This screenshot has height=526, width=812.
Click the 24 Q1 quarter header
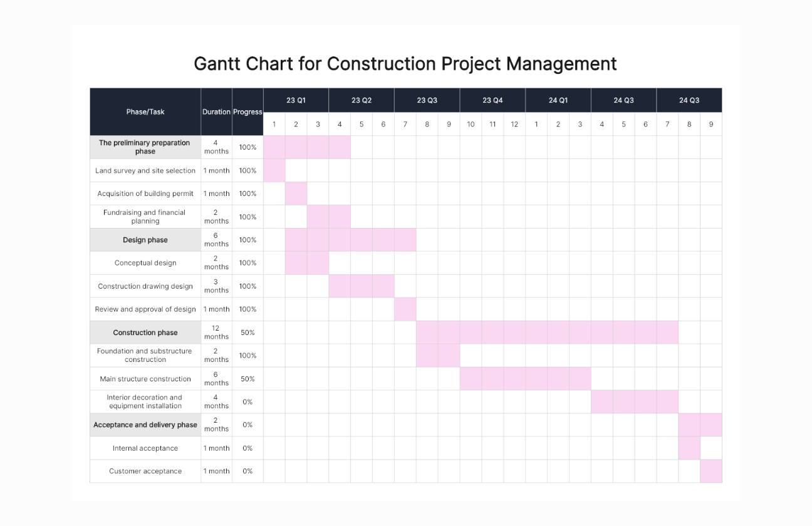pyautogui.click(x=558, y=100)
